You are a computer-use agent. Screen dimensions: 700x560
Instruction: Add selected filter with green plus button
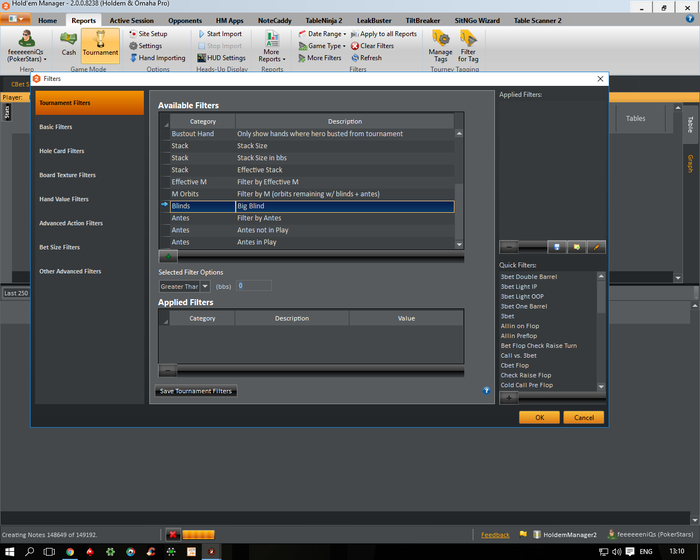pos(168,256)
